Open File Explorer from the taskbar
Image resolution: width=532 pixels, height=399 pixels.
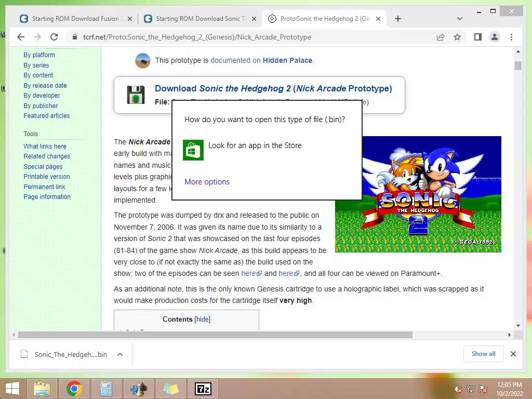point(42,389)
